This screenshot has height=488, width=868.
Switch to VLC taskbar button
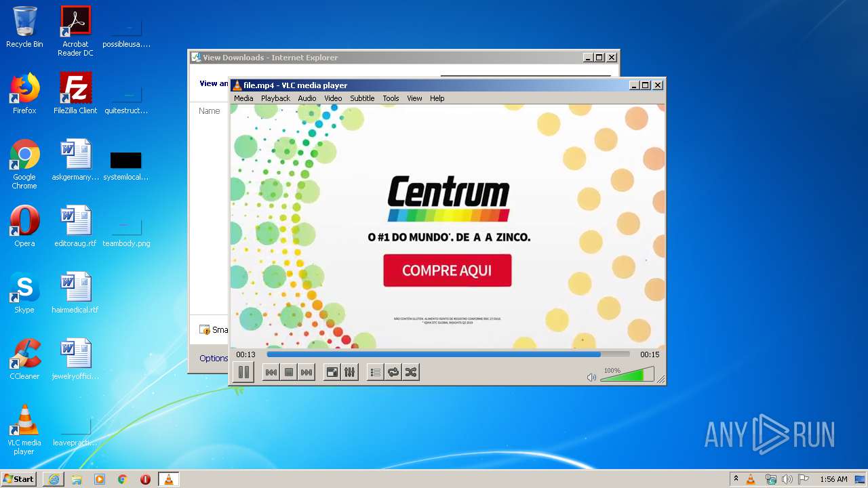pyautogui.click(x=168, y=479)
